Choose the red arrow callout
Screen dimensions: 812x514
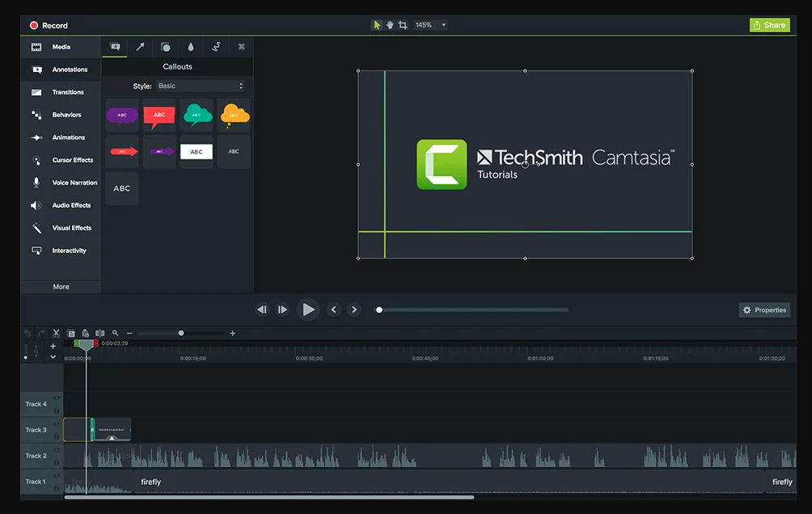[x=122, y=152]
